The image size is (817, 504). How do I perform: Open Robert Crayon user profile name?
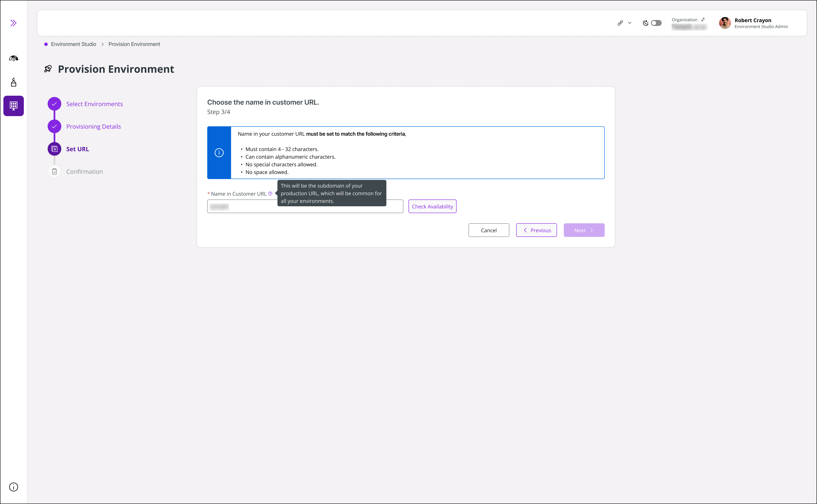(753, 20)
